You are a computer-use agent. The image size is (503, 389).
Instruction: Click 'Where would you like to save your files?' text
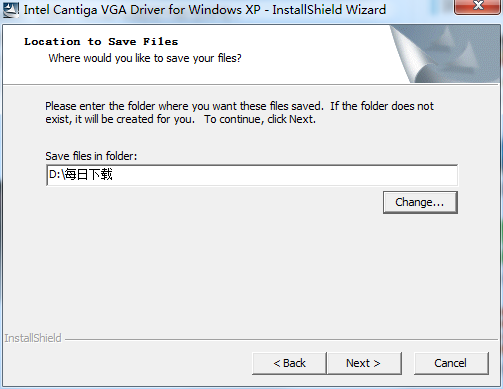click(x=145, y=58)
